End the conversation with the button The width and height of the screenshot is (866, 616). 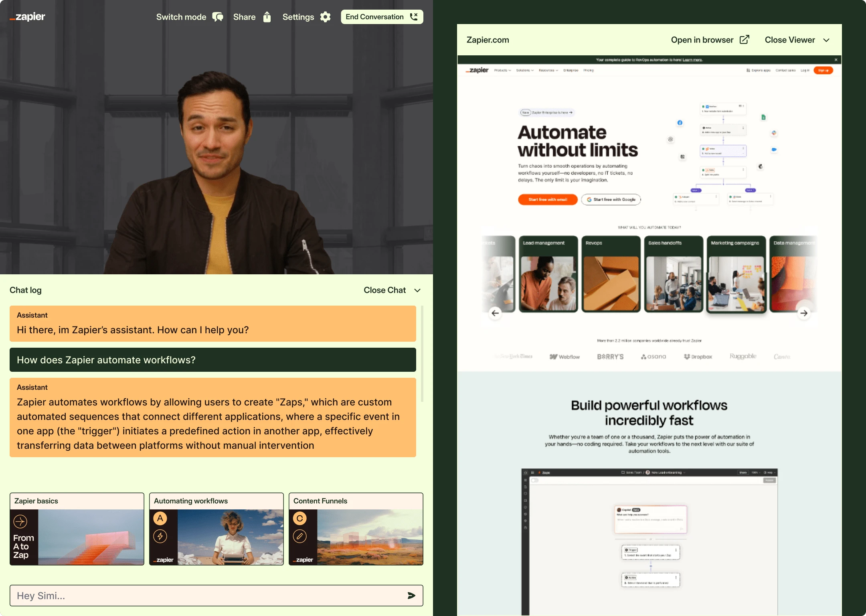point(382,17)
